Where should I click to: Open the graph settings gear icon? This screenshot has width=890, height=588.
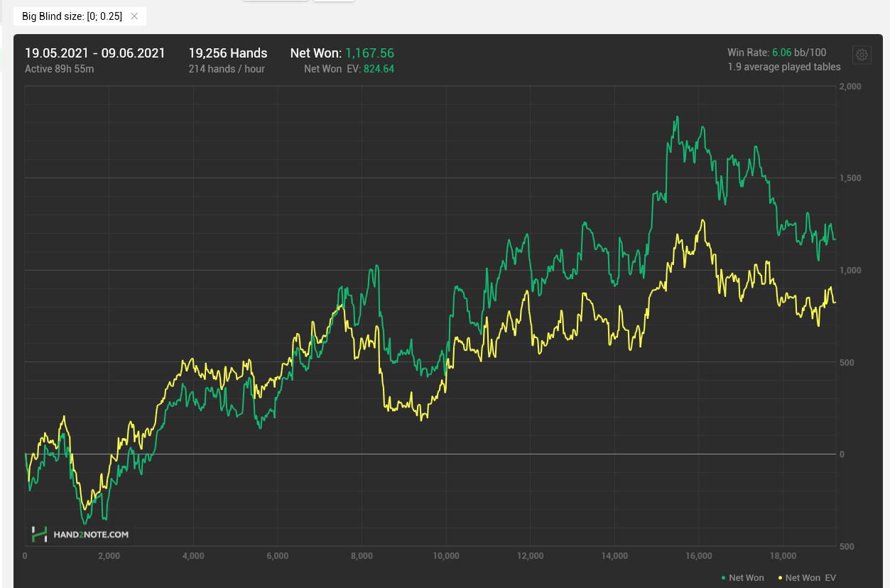point(862,55)
